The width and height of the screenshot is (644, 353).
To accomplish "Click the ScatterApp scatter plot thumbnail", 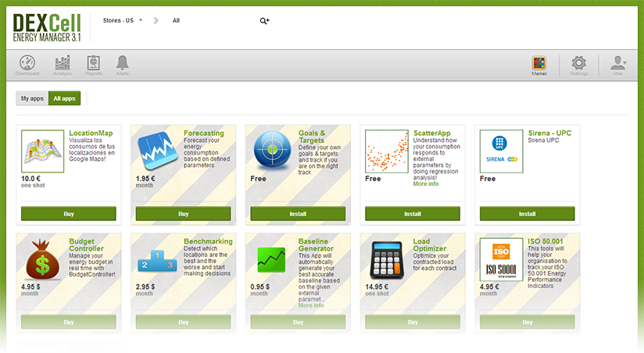I will point(387,151).
